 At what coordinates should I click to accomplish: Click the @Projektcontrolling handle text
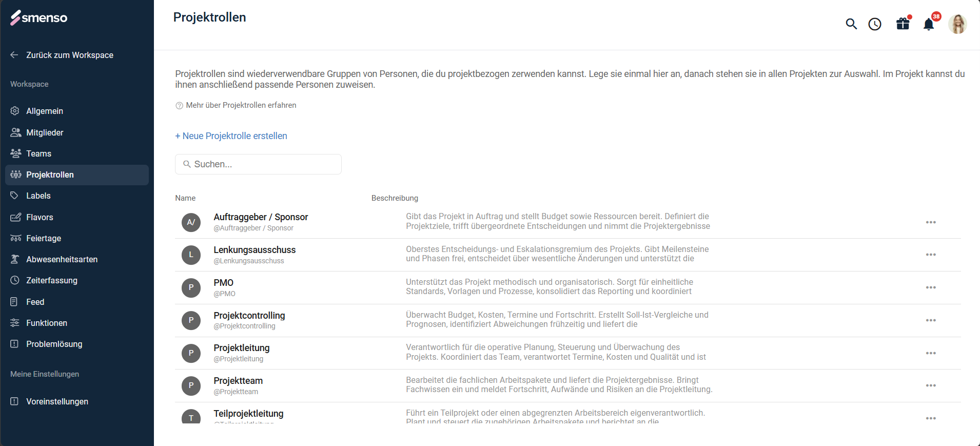pos(244,326)
